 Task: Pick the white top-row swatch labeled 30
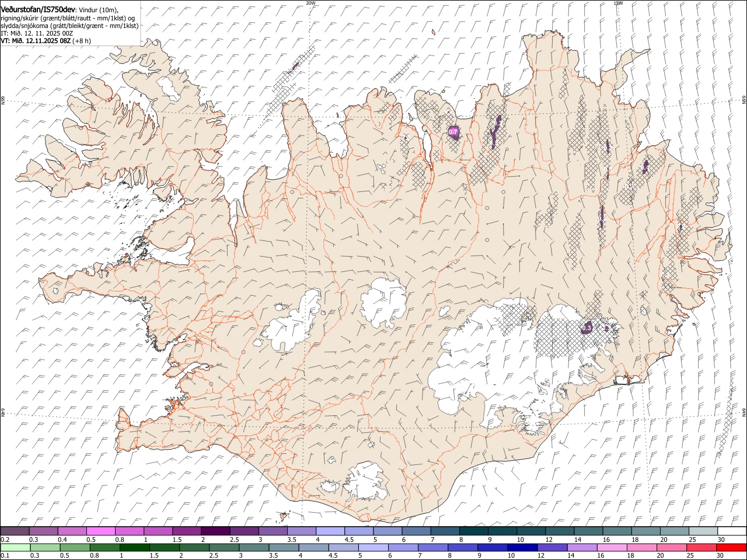coord(732,531)
